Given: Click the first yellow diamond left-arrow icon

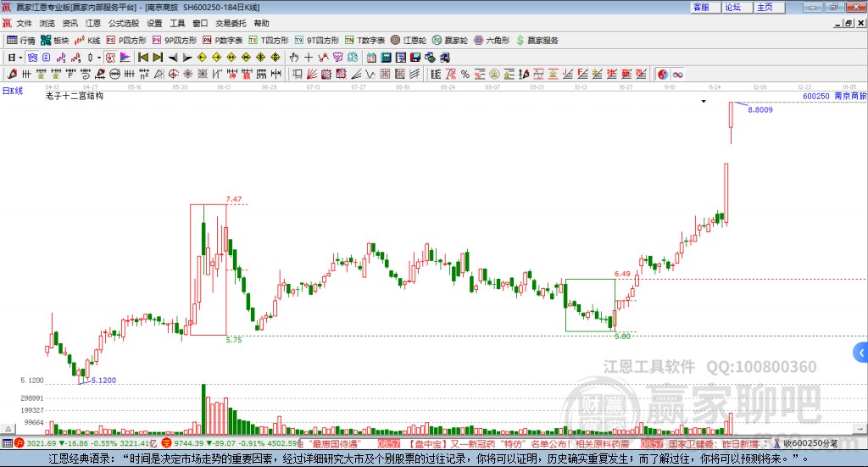Looking at the screenshot, I should click(x=202, y=58).
